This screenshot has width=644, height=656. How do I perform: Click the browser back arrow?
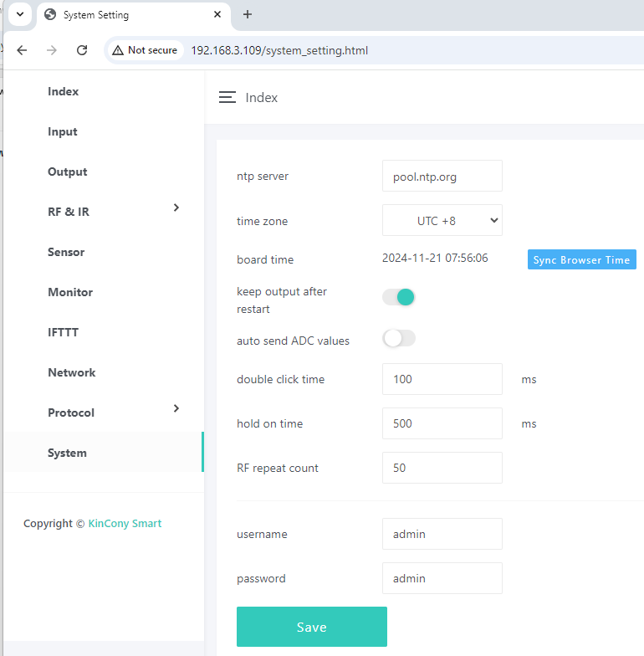click(x=22, y=50)
